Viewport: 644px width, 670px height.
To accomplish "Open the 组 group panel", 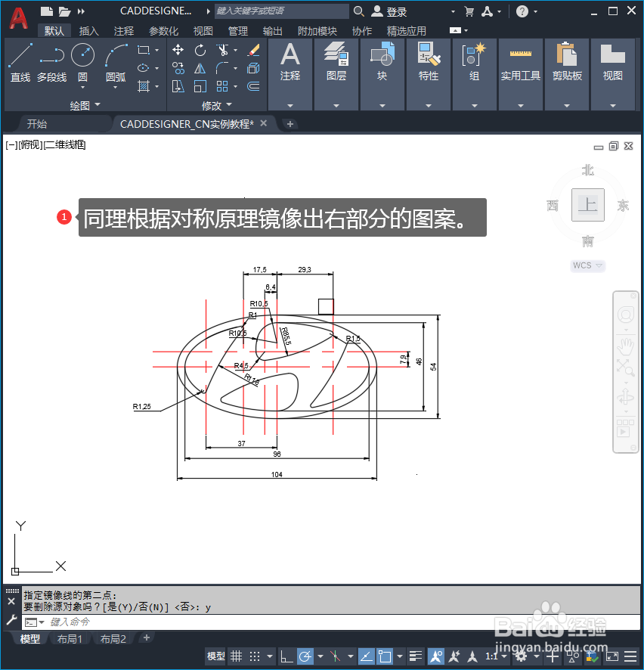I will click(x=475, y=74).
